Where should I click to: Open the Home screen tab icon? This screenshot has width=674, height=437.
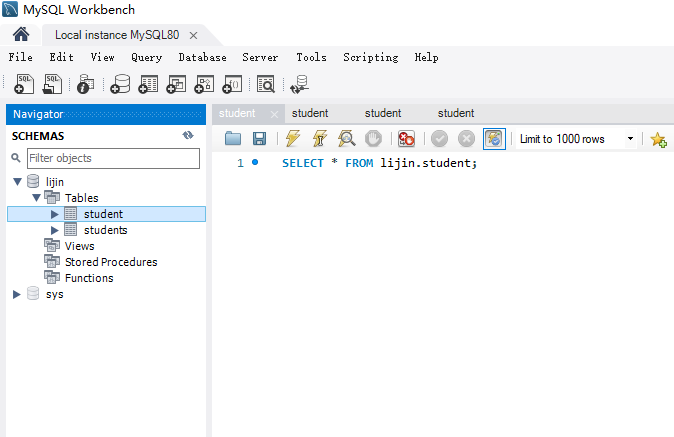21,34
